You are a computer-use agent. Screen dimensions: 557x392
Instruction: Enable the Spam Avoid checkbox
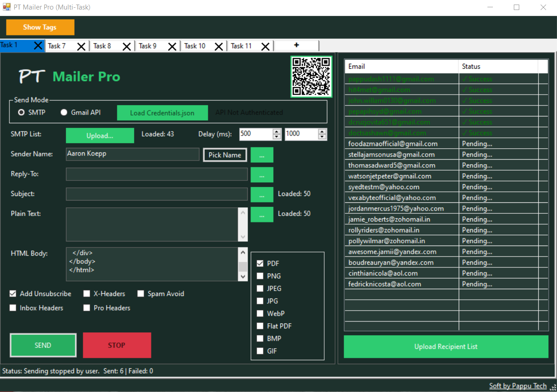(141, 293)
